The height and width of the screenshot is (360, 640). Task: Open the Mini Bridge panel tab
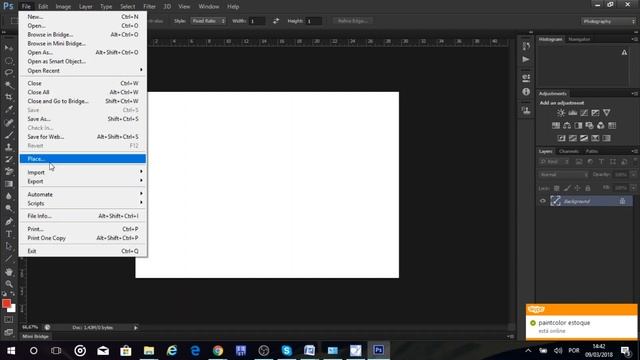[36, 336]
